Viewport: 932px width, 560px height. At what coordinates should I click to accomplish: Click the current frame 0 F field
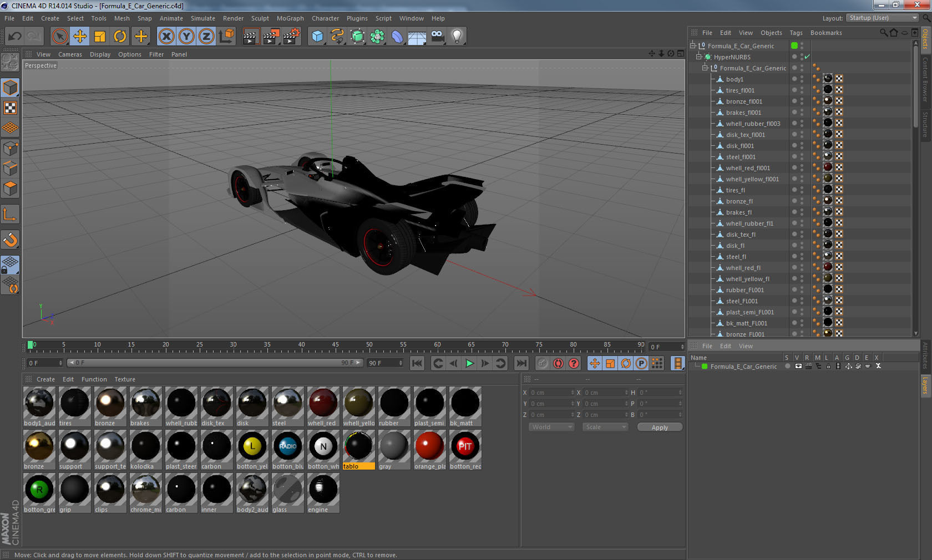tap(44, 363)
